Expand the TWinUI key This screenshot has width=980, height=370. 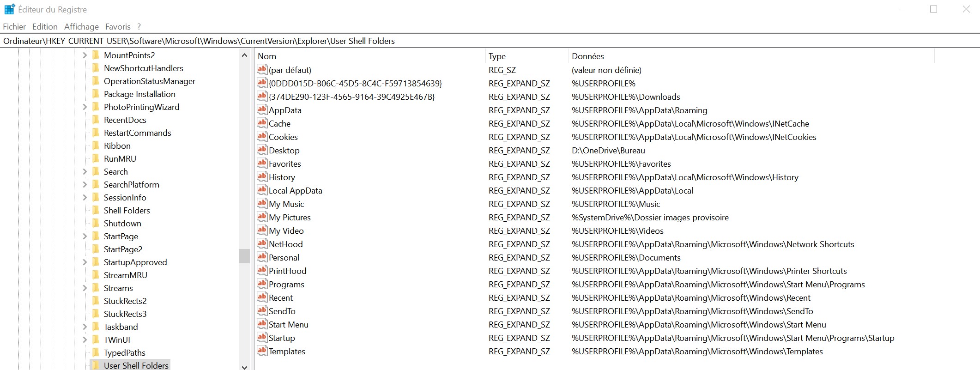click(x=85, y=340)
